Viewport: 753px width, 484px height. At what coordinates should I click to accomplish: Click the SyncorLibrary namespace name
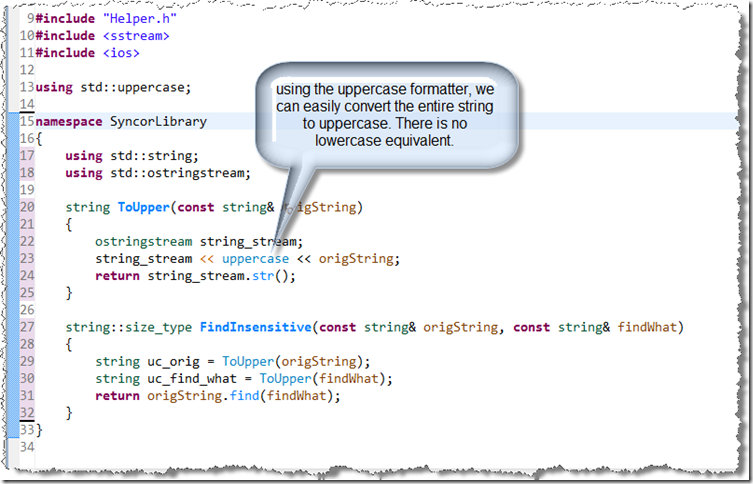click(x=158, y=121)
